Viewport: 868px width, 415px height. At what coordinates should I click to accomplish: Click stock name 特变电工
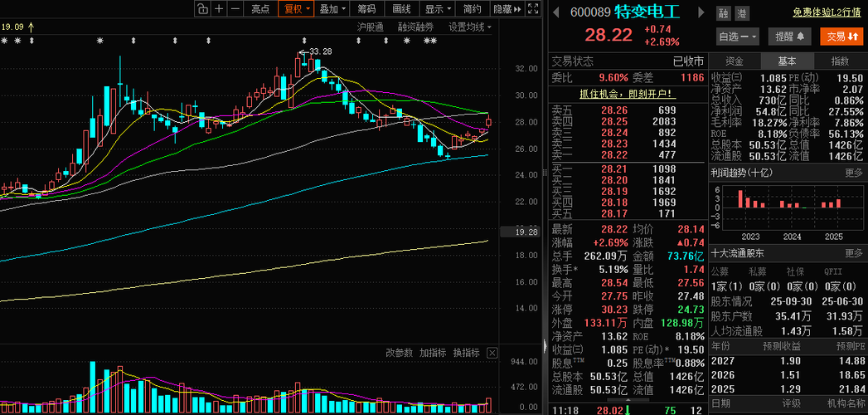(647, 12)
